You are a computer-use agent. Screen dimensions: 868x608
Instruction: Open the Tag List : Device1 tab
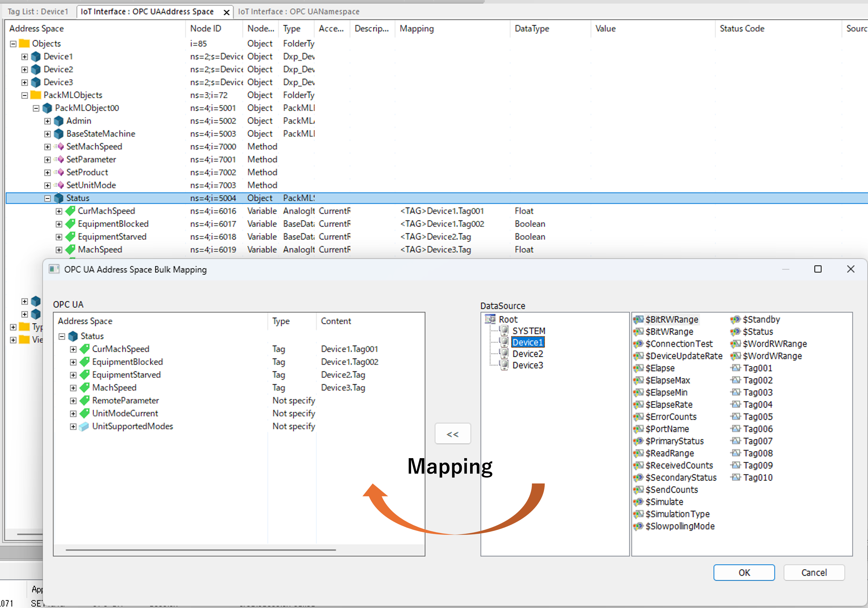pos(38,12)
